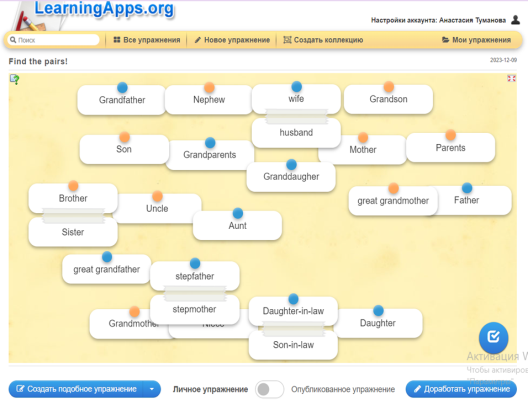Expand arrow next to Создать подобное упражнение
The image size is (528, 406).
tap(152, 389)
